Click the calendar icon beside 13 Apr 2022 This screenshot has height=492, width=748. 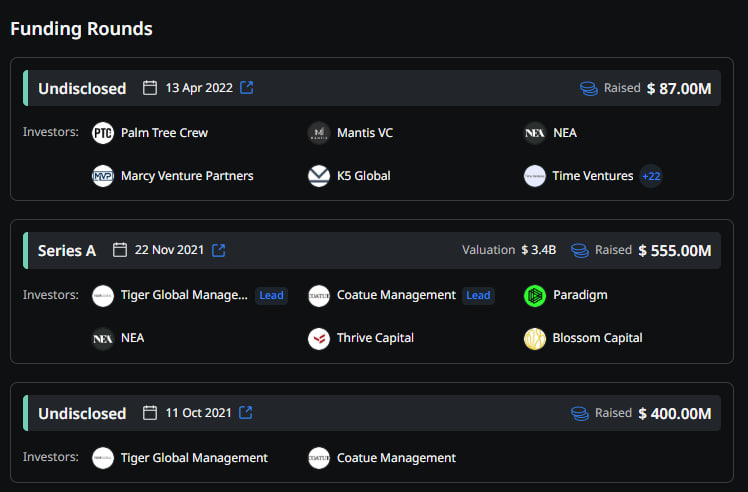(150, 88)
